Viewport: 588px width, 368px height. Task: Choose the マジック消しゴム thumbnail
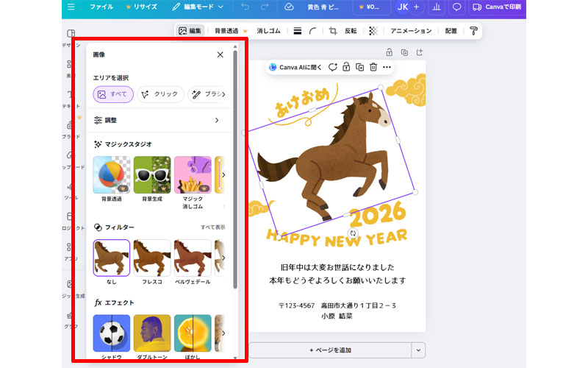click(x=193, y=175)
